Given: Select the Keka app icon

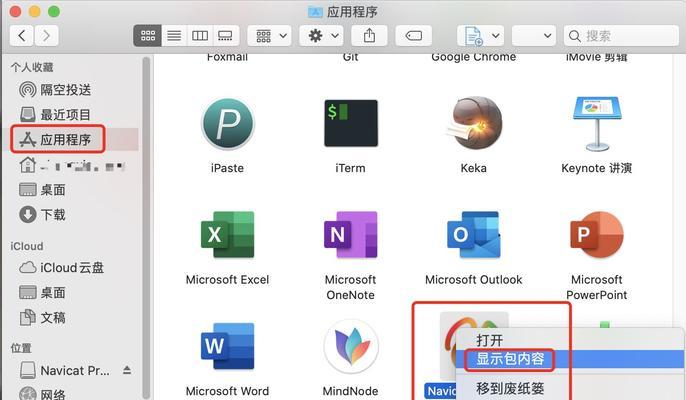Looking at the screenshot, I should point(474,123).
